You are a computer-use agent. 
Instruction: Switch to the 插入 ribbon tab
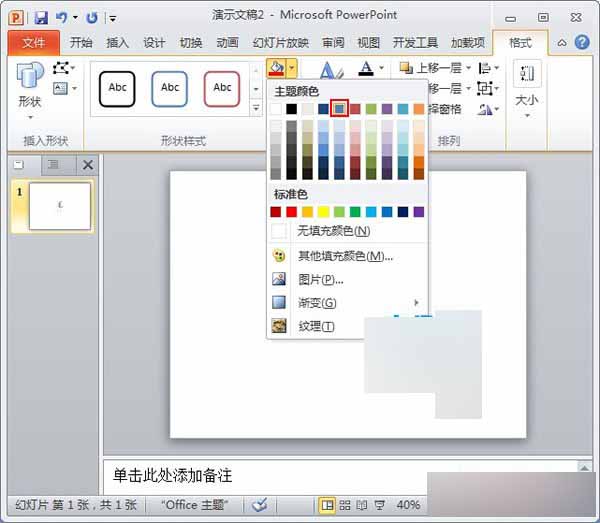117,42
